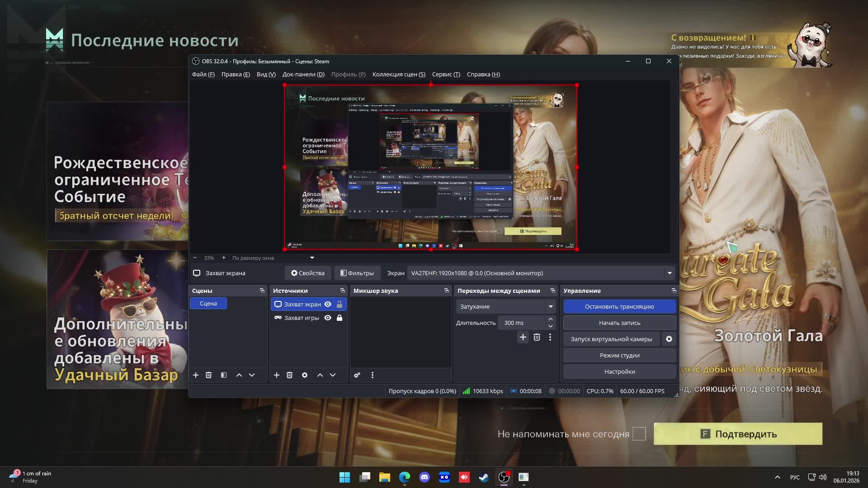Open the Док-панели menu
This screenshot has width=868, height=488.
click(x=303, y=75)
